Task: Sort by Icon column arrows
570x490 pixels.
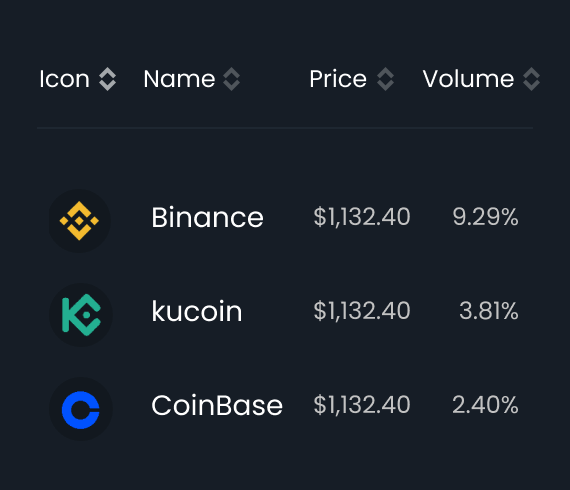Action: click(x=108, y=79)
